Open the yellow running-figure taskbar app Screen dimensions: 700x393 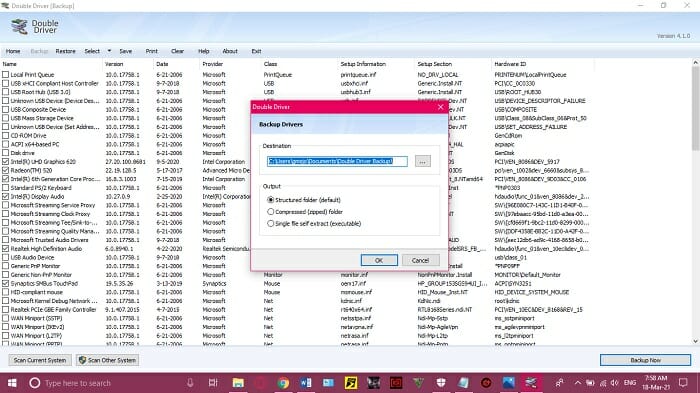(x=351, y=383)
